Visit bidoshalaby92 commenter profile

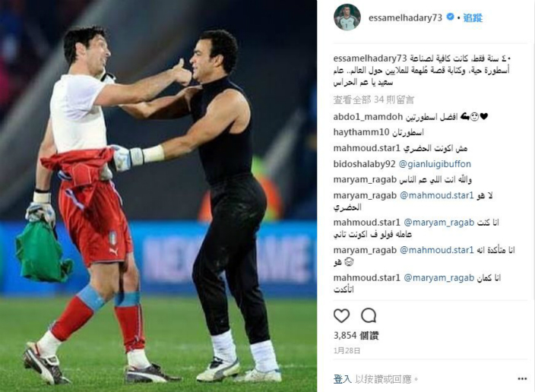(x=364, y=164)
